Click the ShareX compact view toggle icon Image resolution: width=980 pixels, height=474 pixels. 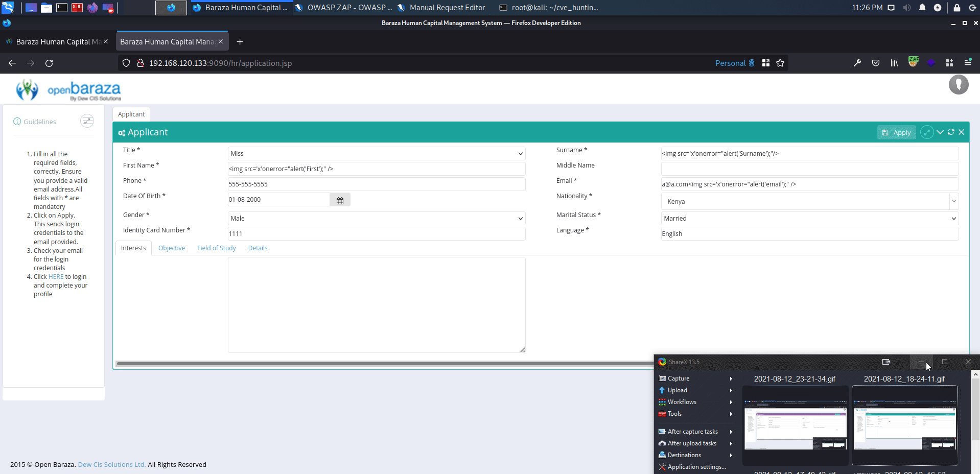(886, 362)
